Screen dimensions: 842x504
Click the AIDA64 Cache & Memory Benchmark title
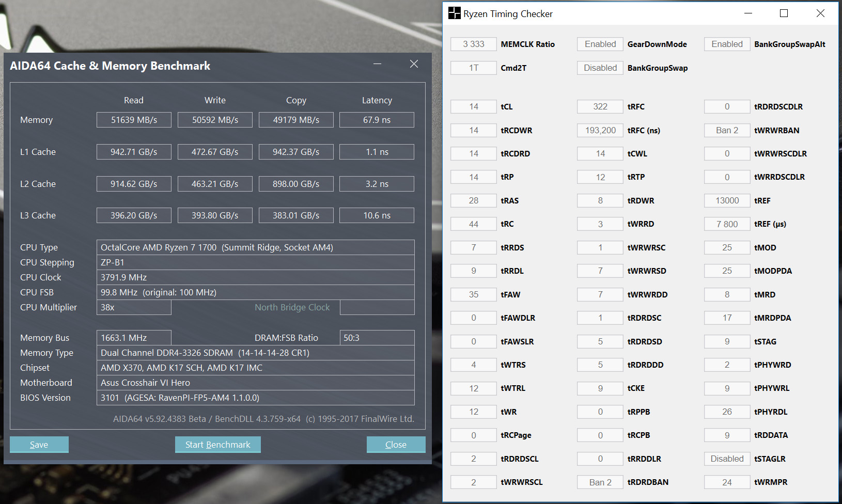[x=110, y=66]
